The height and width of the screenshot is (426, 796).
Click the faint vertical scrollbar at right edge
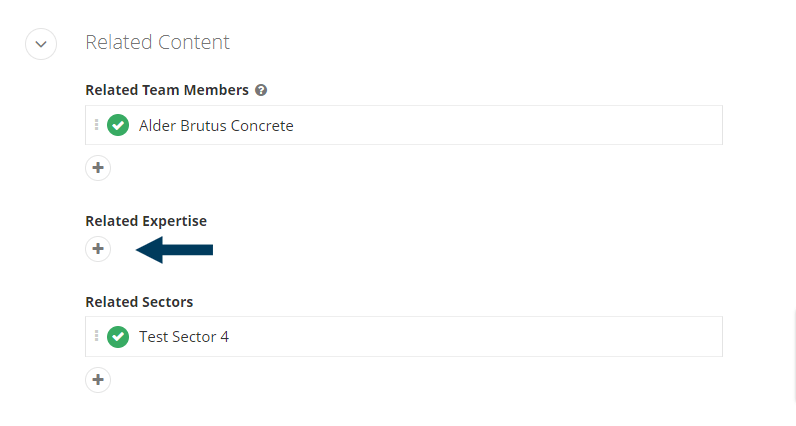(x=794, y=355)
